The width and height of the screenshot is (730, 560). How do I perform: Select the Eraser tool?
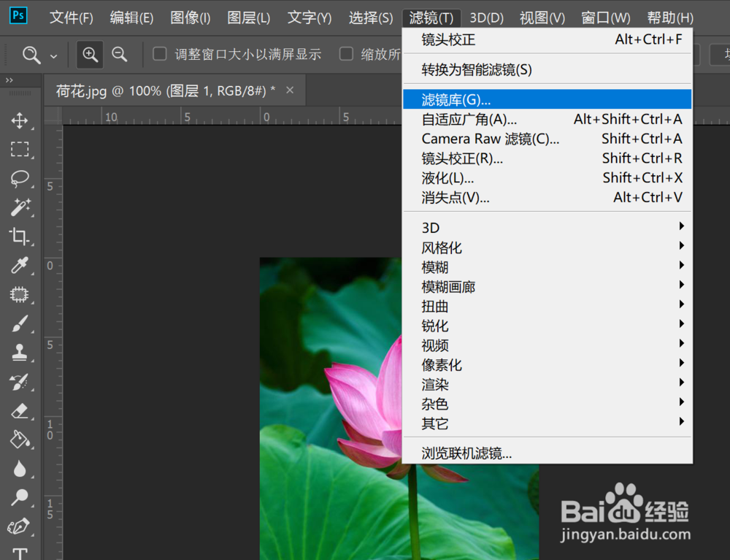point(20,411)
